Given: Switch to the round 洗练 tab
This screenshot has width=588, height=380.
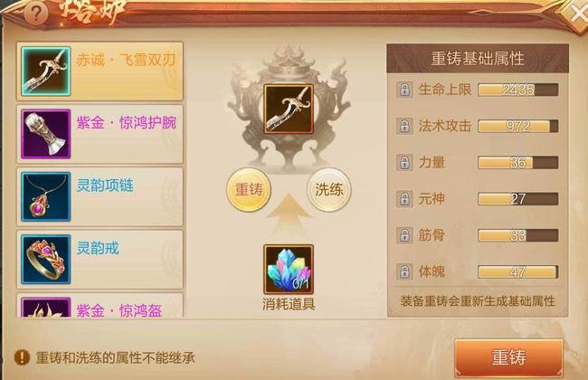Looking at the screenshot, I should pos(329,189).
